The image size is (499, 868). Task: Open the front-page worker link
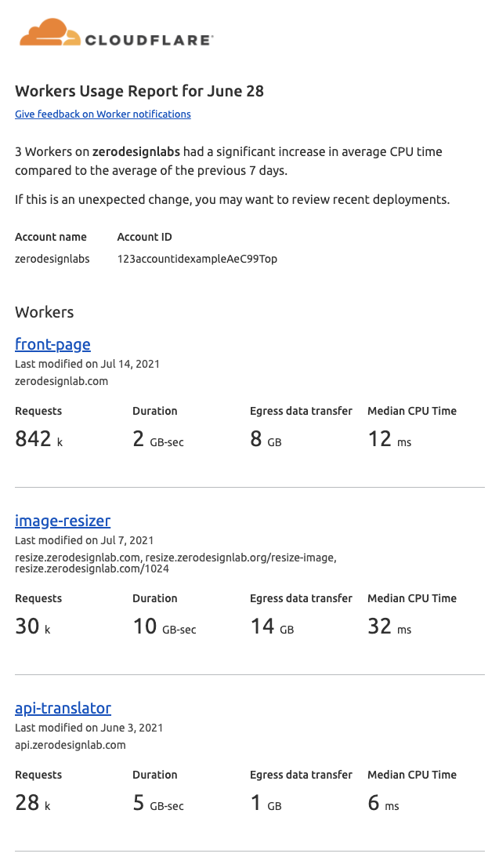(52, 344)
